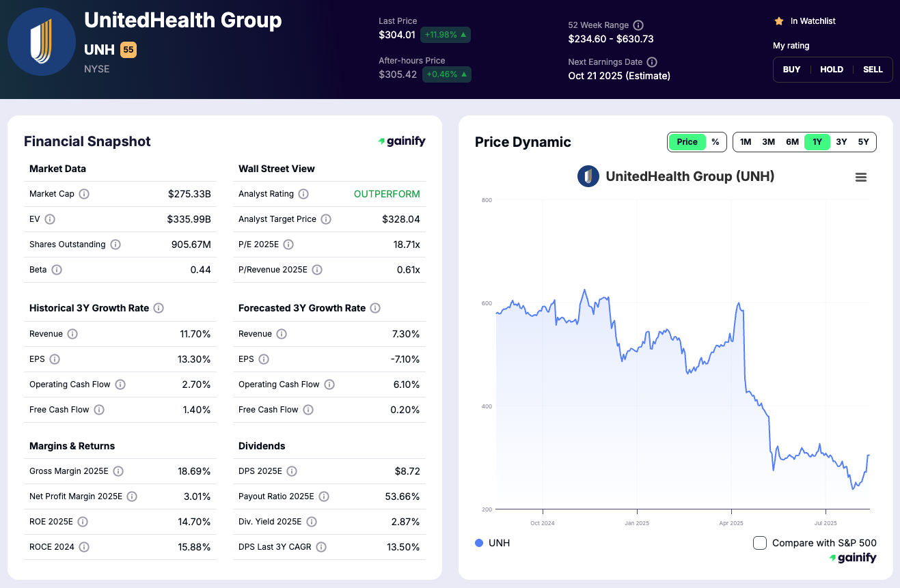900x588 pixels.
Task: Rate the stock as HOLD
Action: [832, 70]
